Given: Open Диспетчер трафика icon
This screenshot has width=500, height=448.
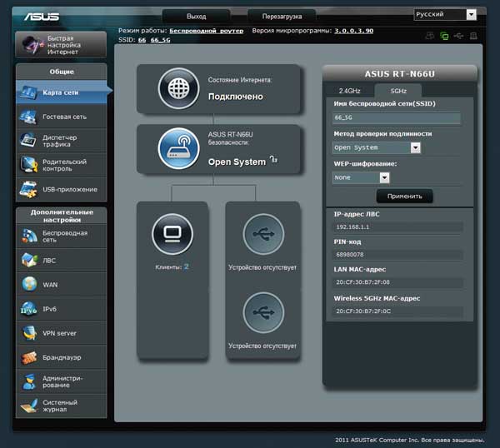Looking at the screenshot, I should click(x=28, y=141).
